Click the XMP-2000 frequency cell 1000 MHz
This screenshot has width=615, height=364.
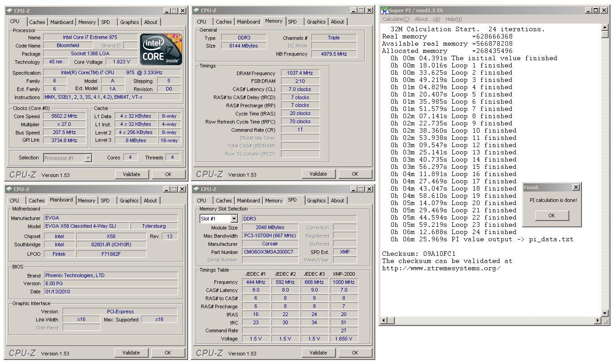tap(344, 282)
